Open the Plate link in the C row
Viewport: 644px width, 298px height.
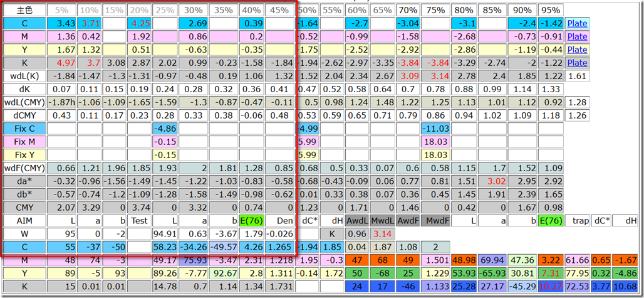click(577, 23)
